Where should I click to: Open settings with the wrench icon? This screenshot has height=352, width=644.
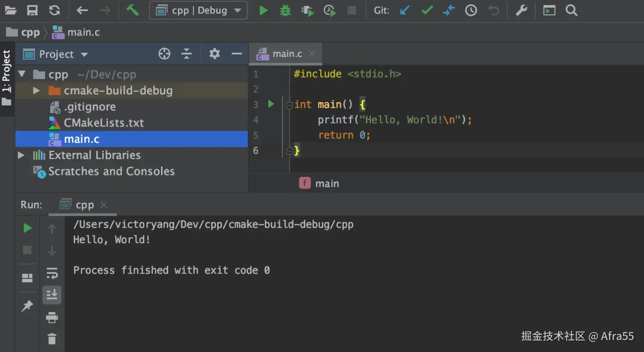[521, 10]
